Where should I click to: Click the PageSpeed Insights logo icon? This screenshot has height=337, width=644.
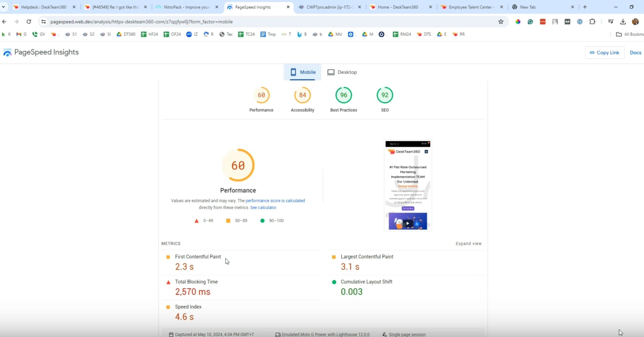point(8,52)
